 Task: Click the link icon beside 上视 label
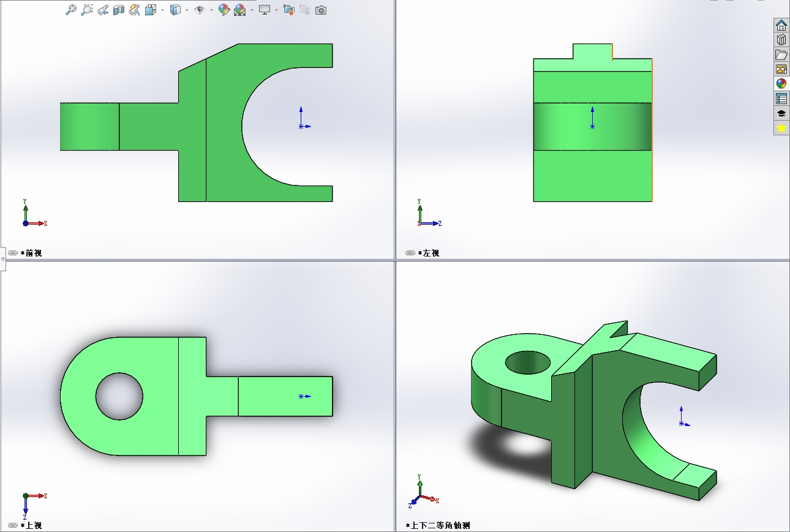tap(13, 525)
